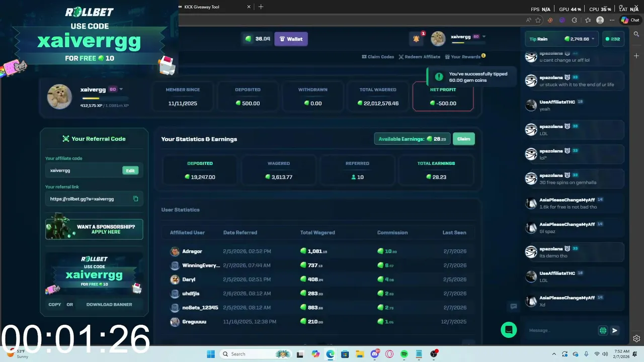644x362 pixels.
Task: Click UseAffiliateTHC username above 'yeah'
Action: pos(557,102)
